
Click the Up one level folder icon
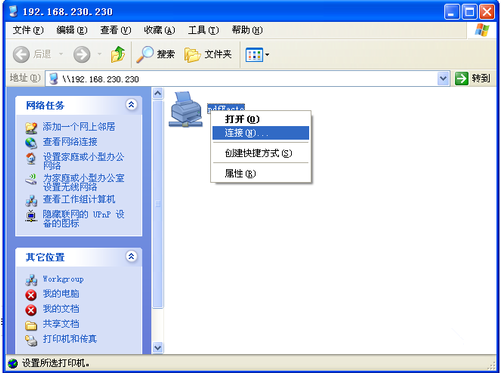pyautogui.click(x=118, y=54)
